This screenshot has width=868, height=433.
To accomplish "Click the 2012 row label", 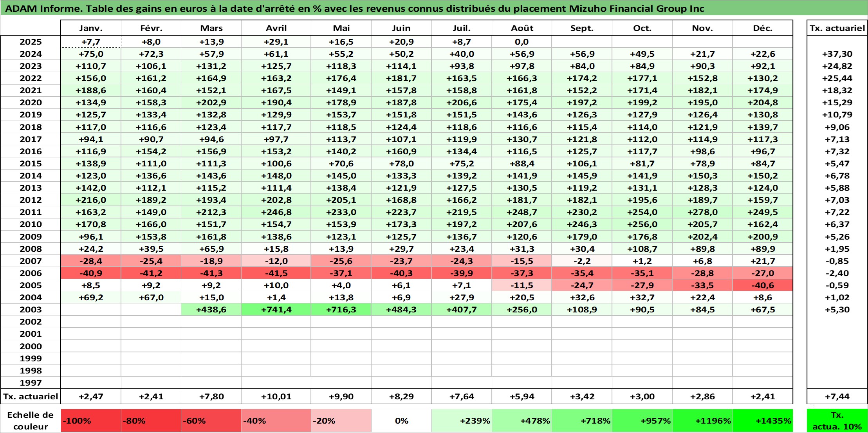I will click(31, 200).
